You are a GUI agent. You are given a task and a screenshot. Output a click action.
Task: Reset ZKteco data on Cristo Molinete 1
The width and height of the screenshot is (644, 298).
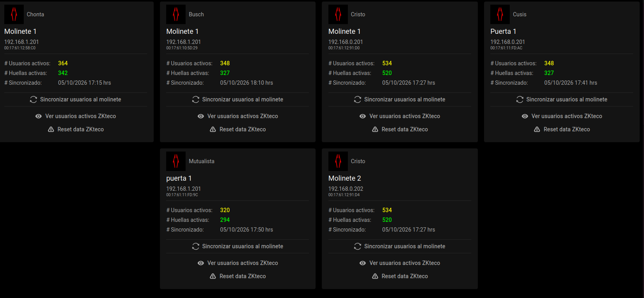[x=400, y=129]
